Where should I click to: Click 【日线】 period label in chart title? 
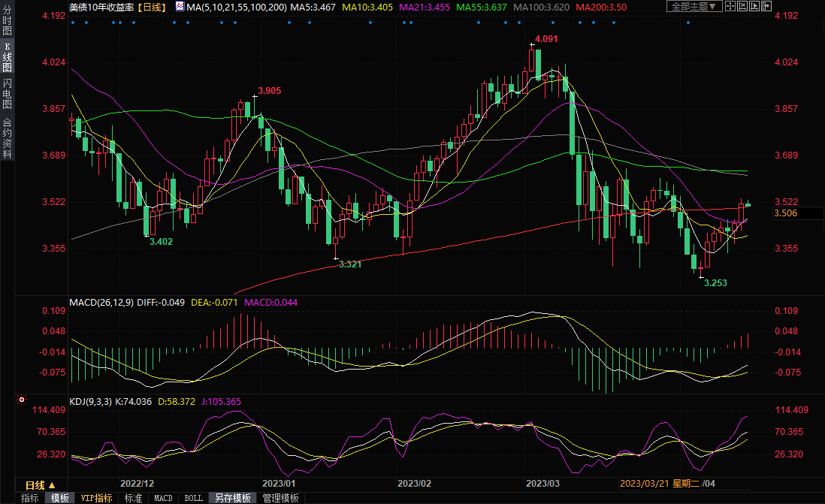point(155,7)
